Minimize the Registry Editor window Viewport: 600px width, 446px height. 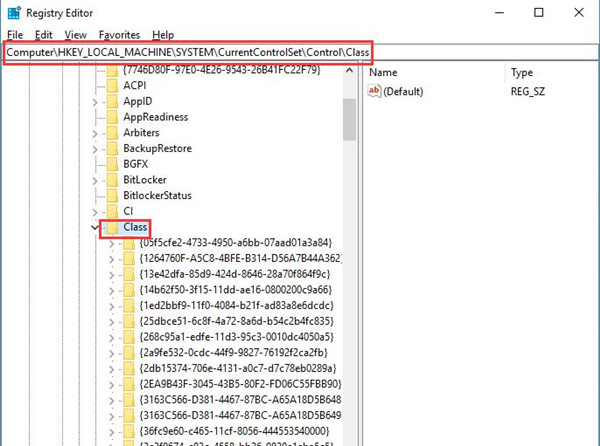(x=499, y=13)
